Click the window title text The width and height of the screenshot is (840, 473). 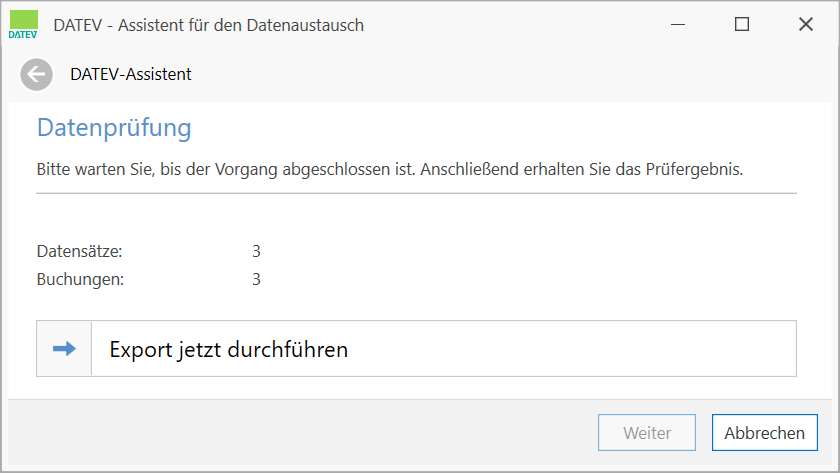click(x=208, y=25)
